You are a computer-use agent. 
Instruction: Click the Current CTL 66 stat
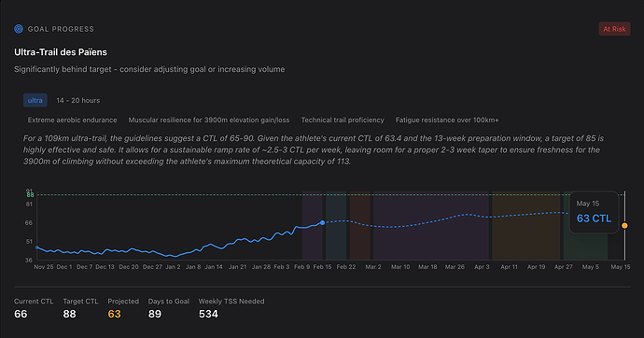(x=34, y=308)
